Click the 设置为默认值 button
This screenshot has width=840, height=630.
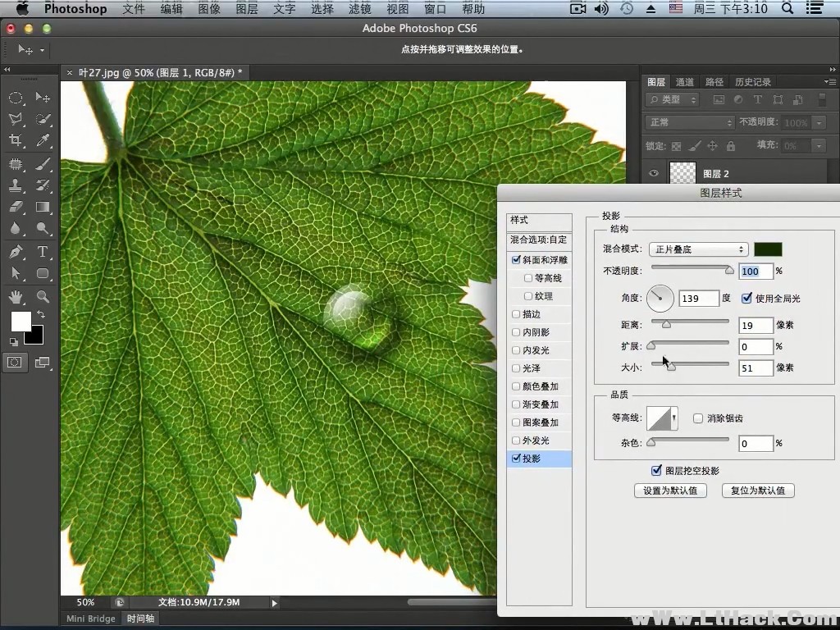point(670,490)
